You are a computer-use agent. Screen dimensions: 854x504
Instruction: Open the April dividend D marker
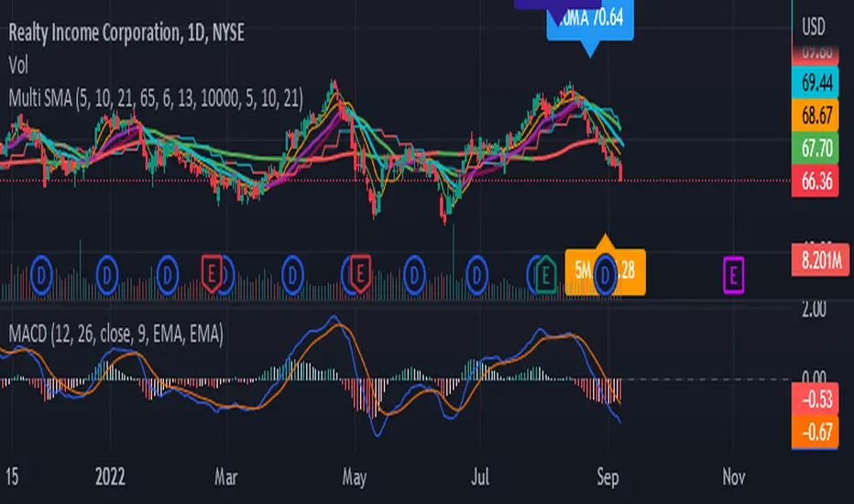point(292,275)
